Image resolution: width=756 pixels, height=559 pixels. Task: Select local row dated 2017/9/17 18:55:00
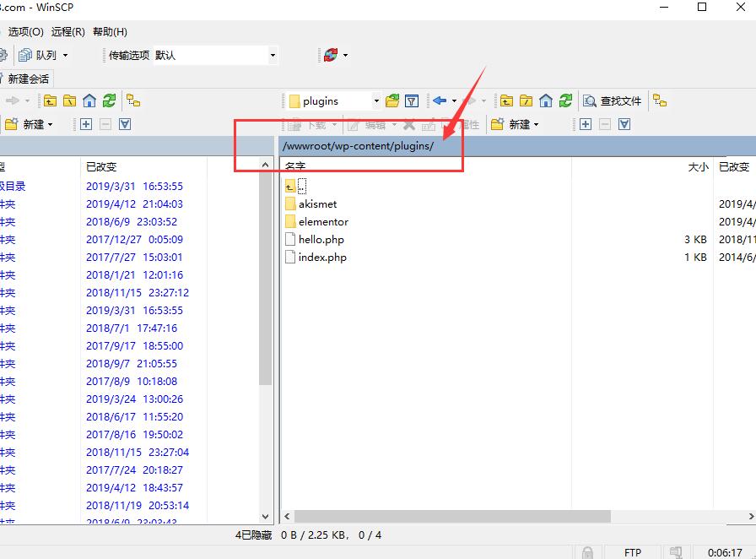[x=134, y=346]
